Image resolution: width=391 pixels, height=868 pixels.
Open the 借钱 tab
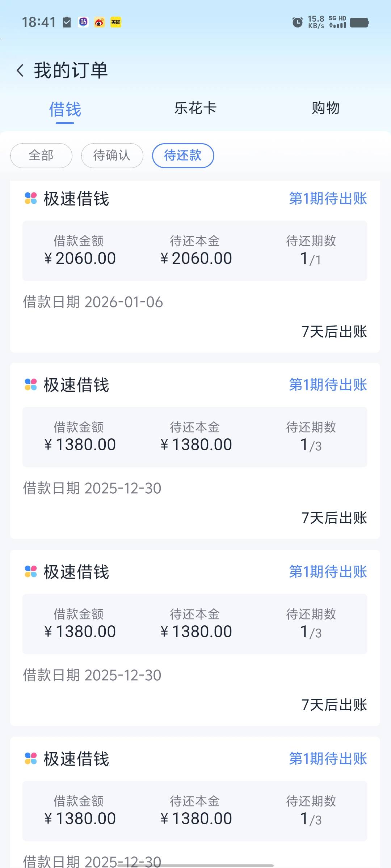coord(65,110)
